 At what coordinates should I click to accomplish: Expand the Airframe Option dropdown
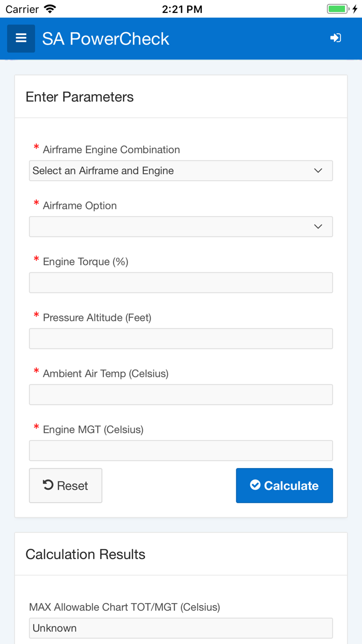[180, 227]
